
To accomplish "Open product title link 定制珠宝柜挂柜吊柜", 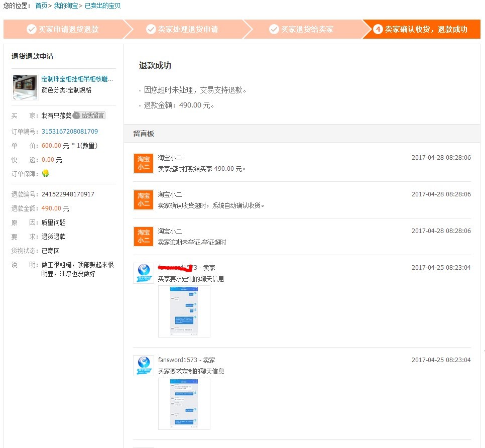I will tap(77, 79).
